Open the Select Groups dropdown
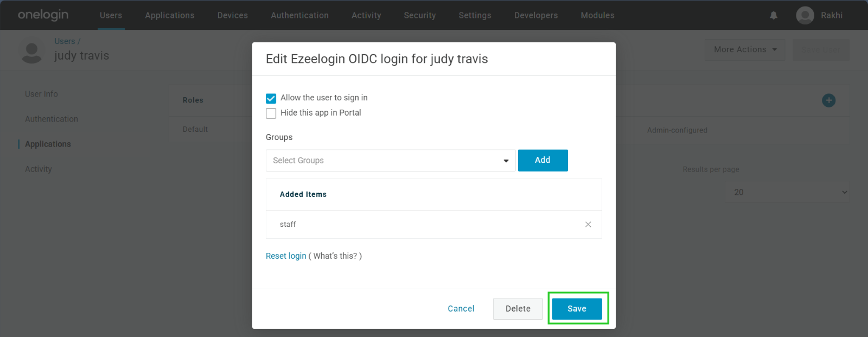The height and width of the screenshot is (337, 868). (391, 161)
